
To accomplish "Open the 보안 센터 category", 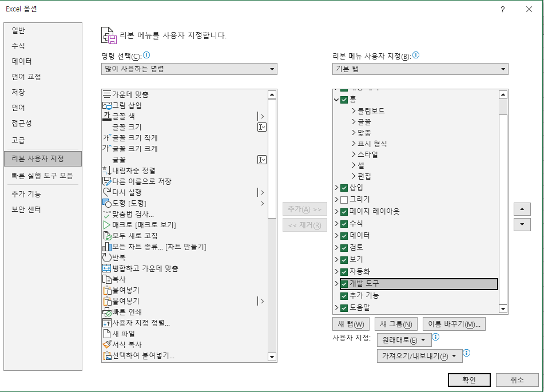I will [43, 209].
